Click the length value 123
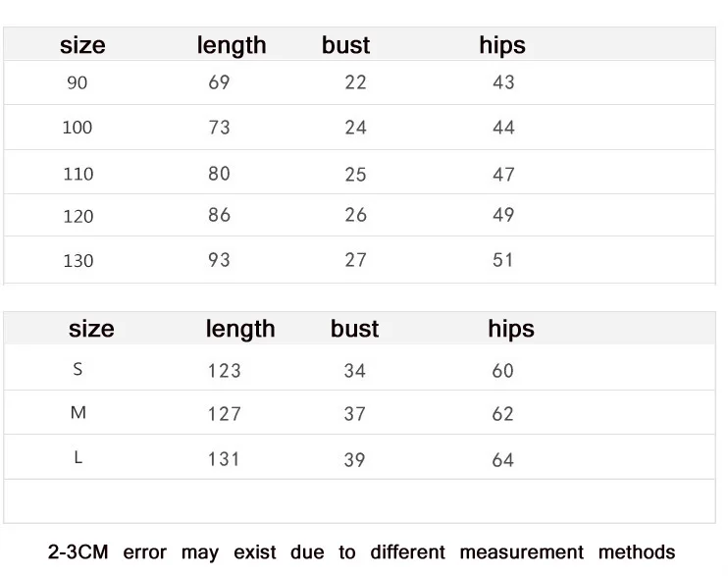 click(225, 371)
